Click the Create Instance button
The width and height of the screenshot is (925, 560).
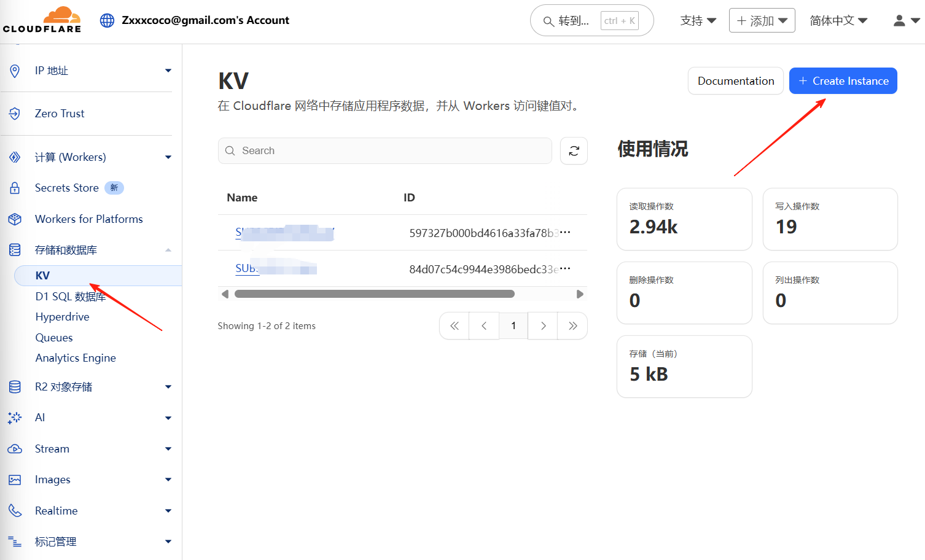843,81
